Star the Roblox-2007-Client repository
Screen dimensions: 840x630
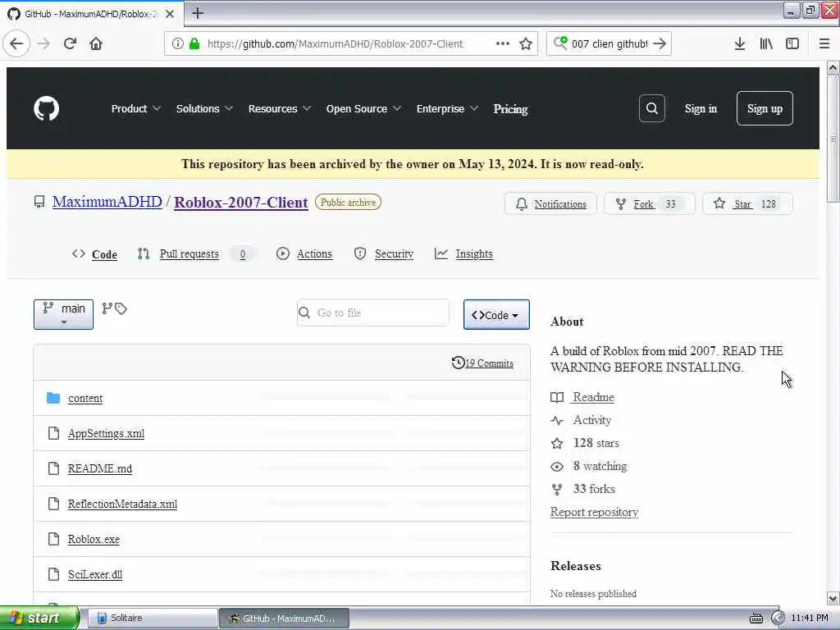point(747,203)
